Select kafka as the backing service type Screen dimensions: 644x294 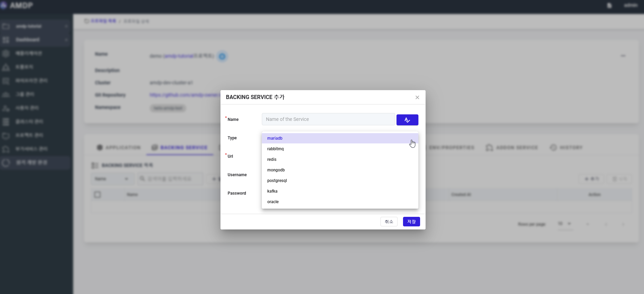tap(272, 191)
